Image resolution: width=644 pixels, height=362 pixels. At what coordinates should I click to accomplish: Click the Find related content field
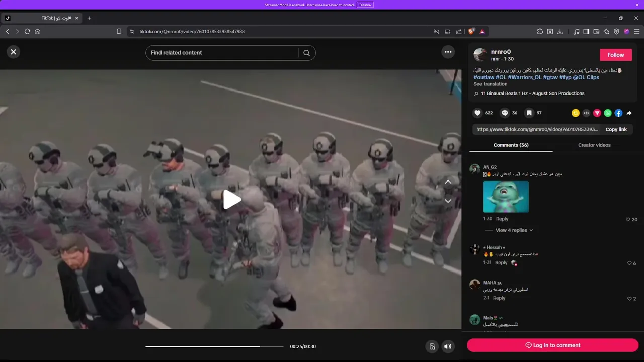click(x=221, y=53)
